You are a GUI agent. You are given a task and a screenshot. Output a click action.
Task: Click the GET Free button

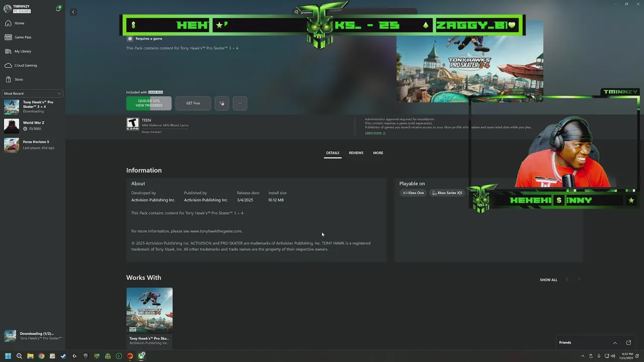click(193, 103)
